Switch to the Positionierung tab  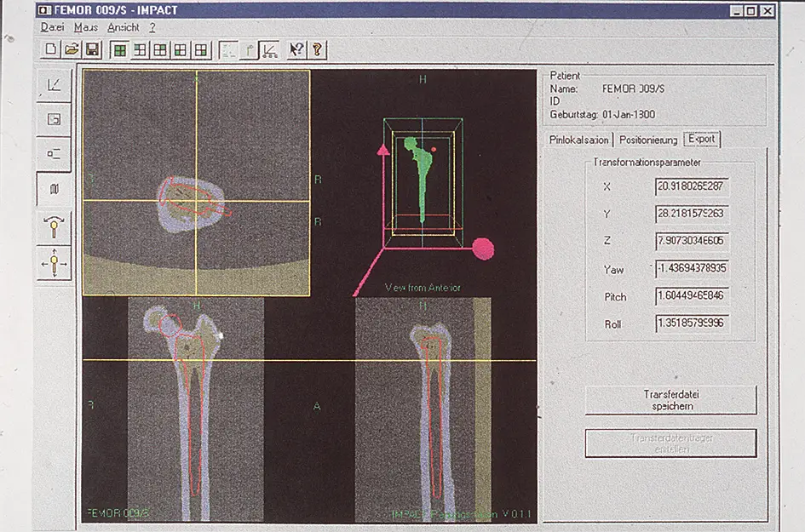[x=648, y=140]
